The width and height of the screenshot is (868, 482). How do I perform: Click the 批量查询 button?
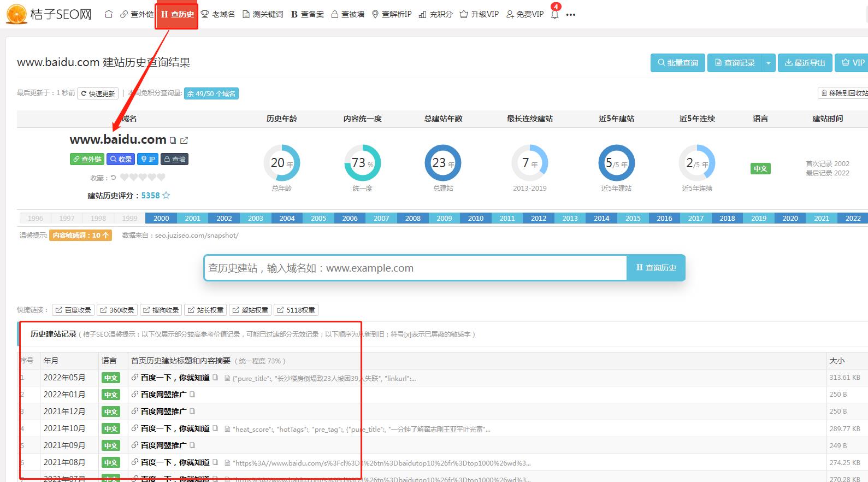click(678, 63)
